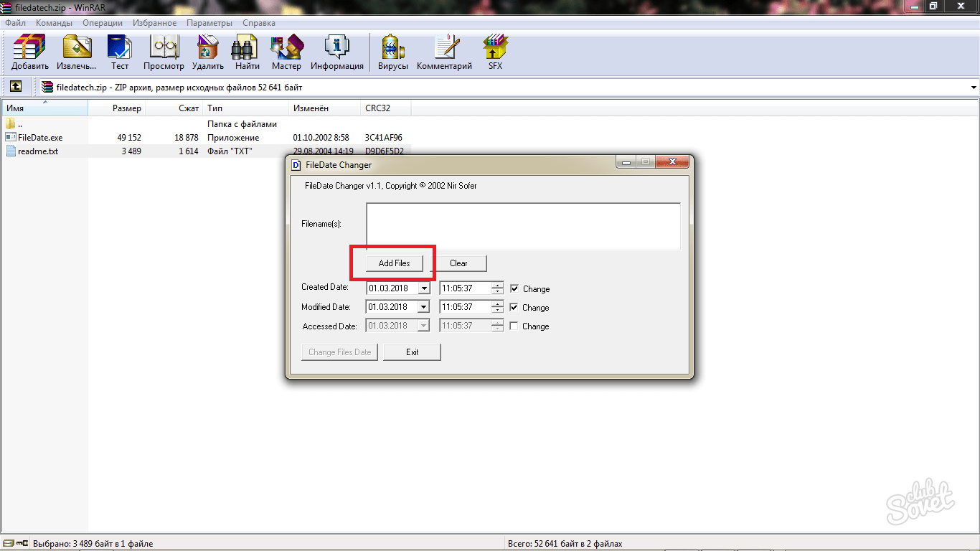Run the Тест archive test icon

[x=119, y=49]
